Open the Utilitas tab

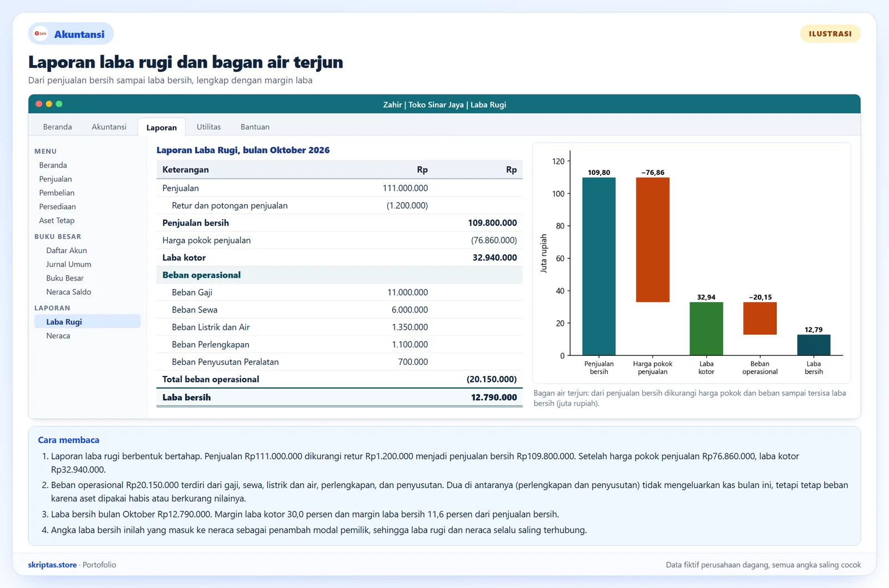coord(208,127)
